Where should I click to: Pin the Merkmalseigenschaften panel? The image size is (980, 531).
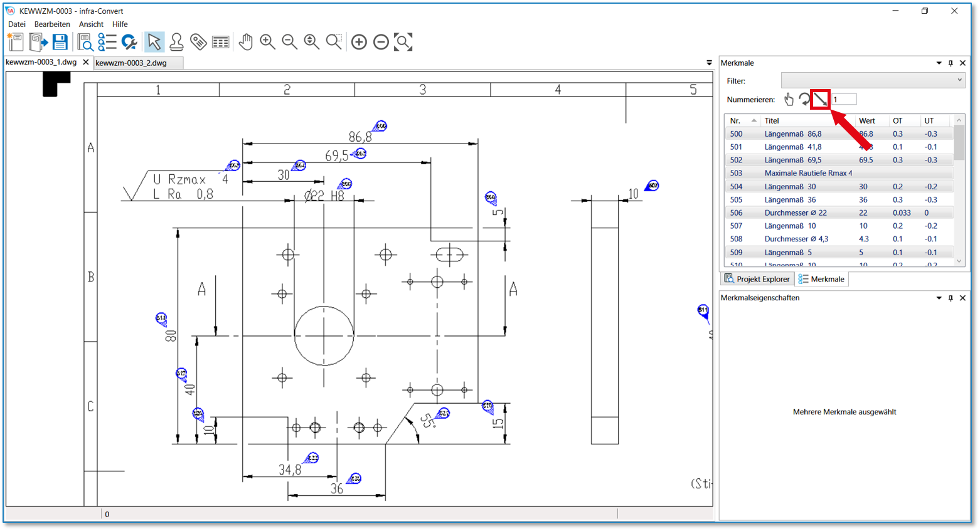click(951, 298)
